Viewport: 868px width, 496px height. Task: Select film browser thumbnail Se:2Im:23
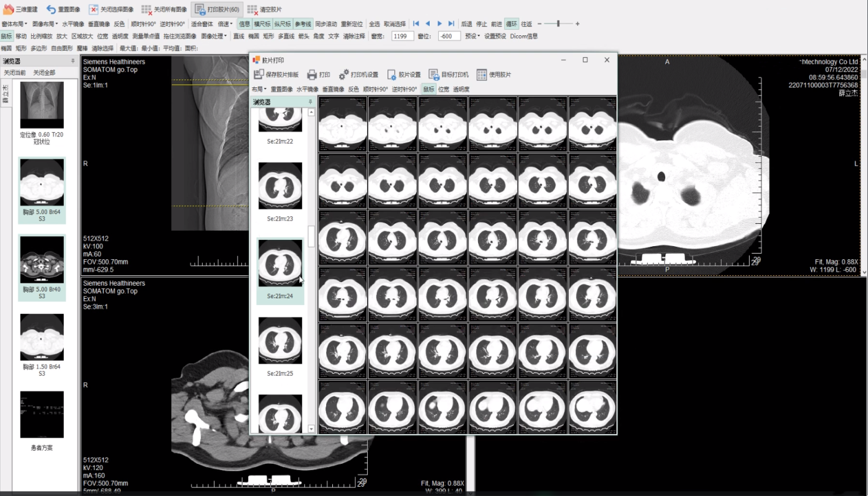pyautogui.click(x=280, y=192)
